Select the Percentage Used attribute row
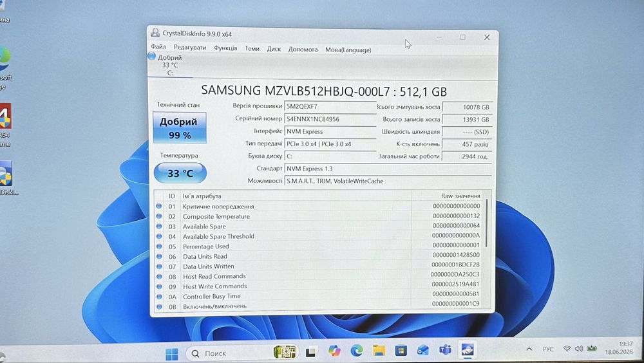This screenshot has width=644, height=363. click(318, 247)
